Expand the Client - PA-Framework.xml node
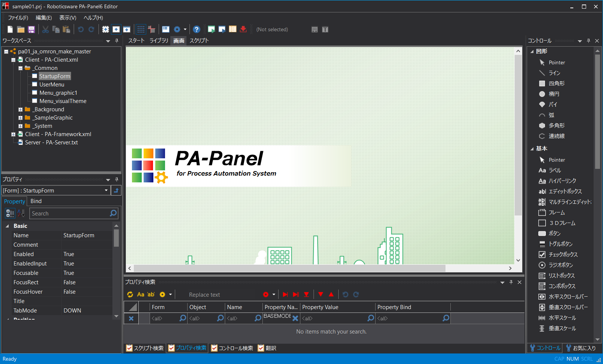 click(x=13, y=134)
